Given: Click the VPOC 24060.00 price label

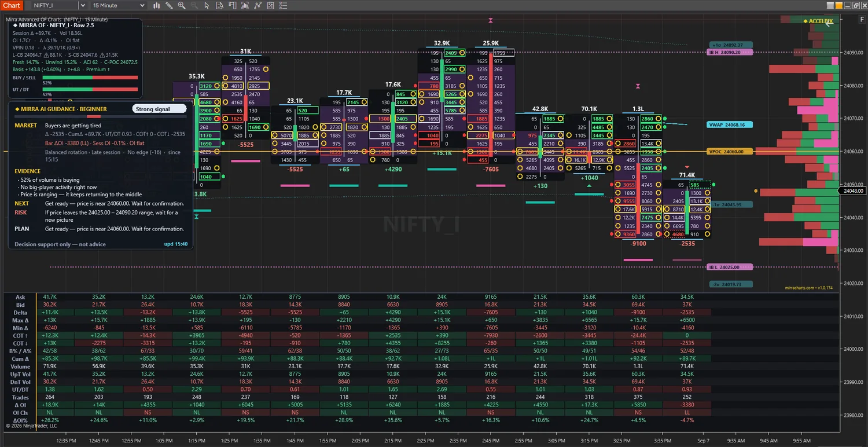Looking at the screenshot, I should point(730,152).
